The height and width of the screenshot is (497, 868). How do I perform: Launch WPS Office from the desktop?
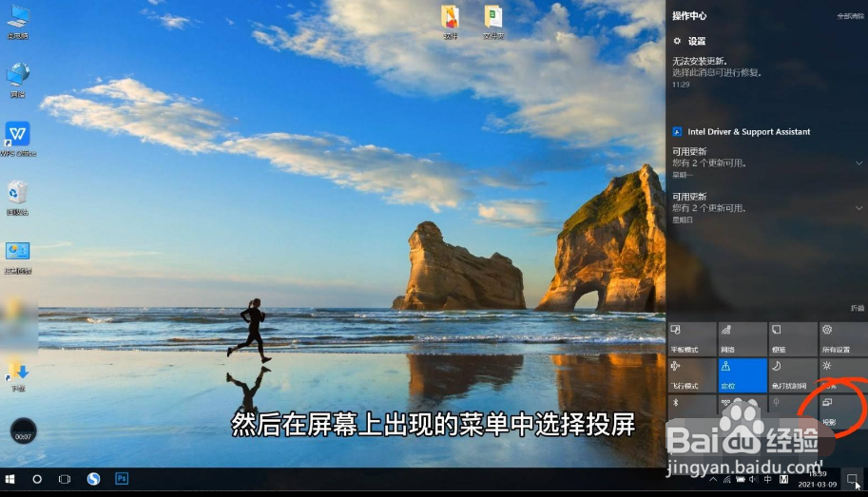18,139
